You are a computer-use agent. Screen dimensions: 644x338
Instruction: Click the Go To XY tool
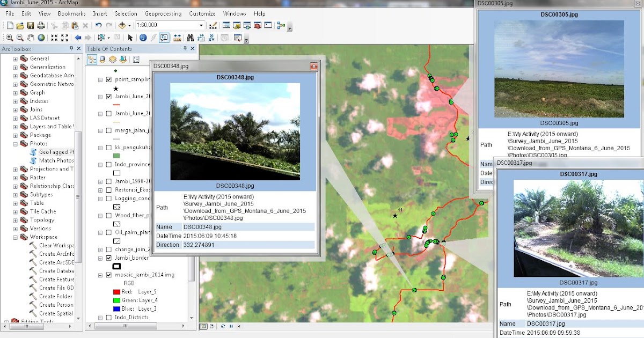(x=211, y=38)
